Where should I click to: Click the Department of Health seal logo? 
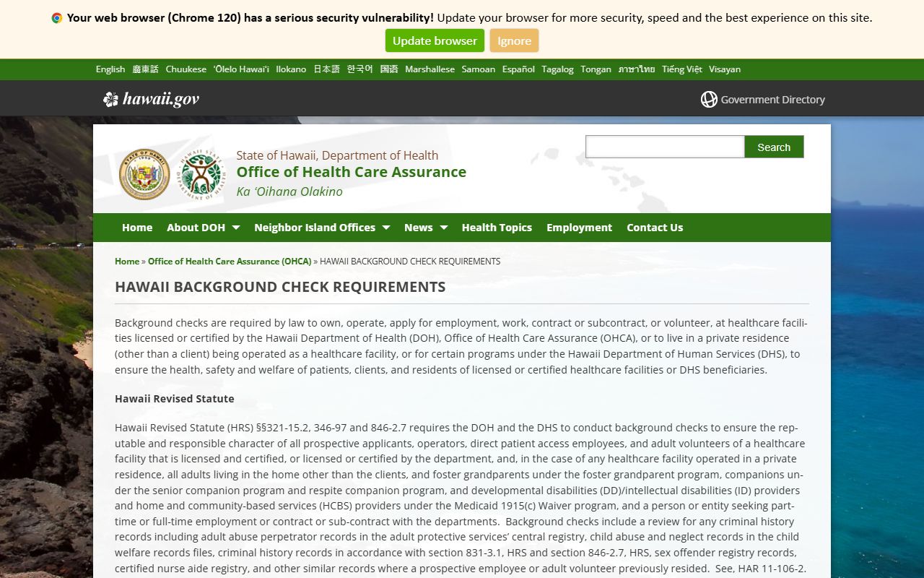coord(201,174)
